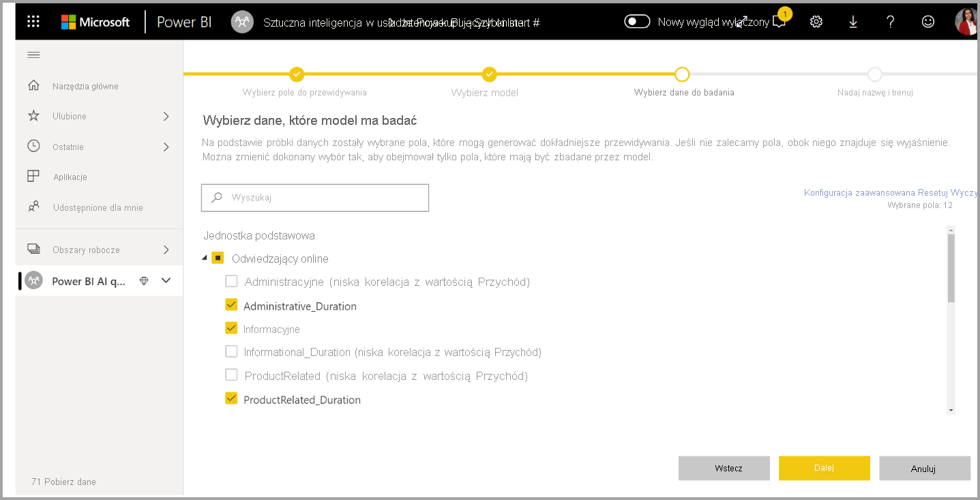Open the app launcher waffle icon
This screenshot has height=500, width=980.
[33, 22]
